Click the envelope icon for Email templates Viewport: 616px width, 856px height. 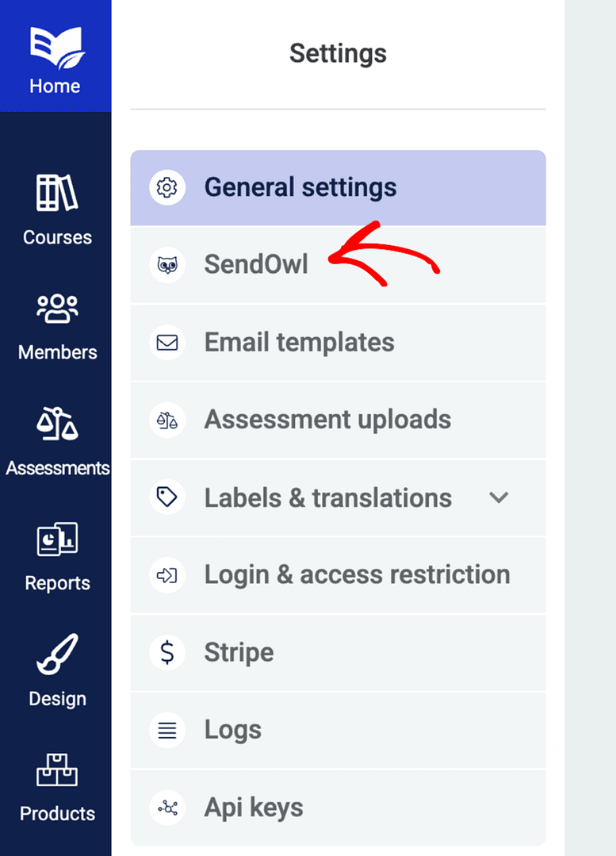(x=166, y=343)
